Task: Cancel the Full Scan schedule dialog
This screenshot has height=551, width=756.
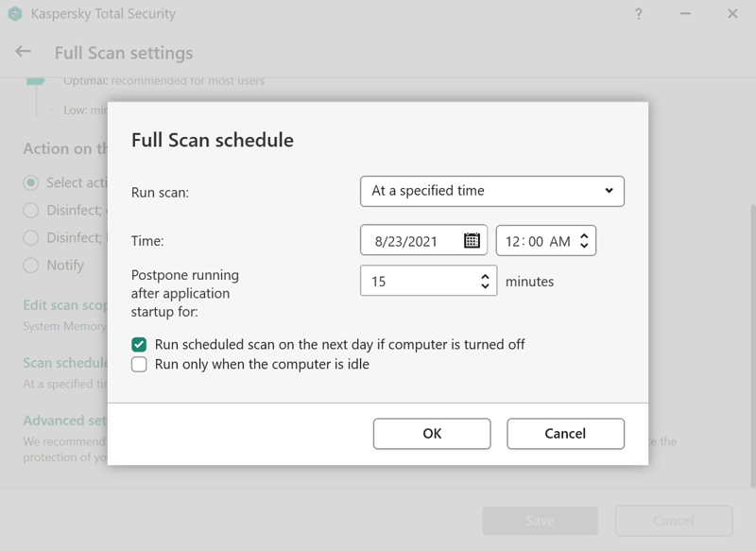Action: pos(565,434)
